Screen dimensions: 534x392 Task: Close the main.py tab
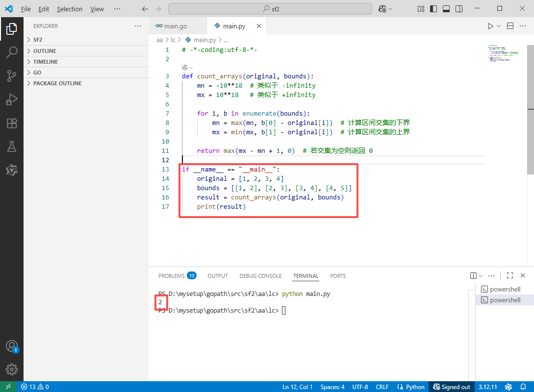pyautogui.click(x=259, y=26)
